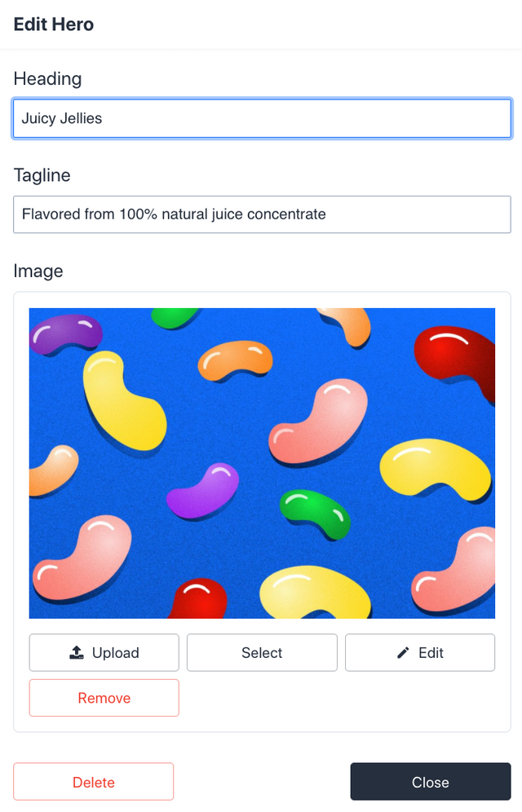Focus the Heading input containing Juicy Jellies

[261, 117]
